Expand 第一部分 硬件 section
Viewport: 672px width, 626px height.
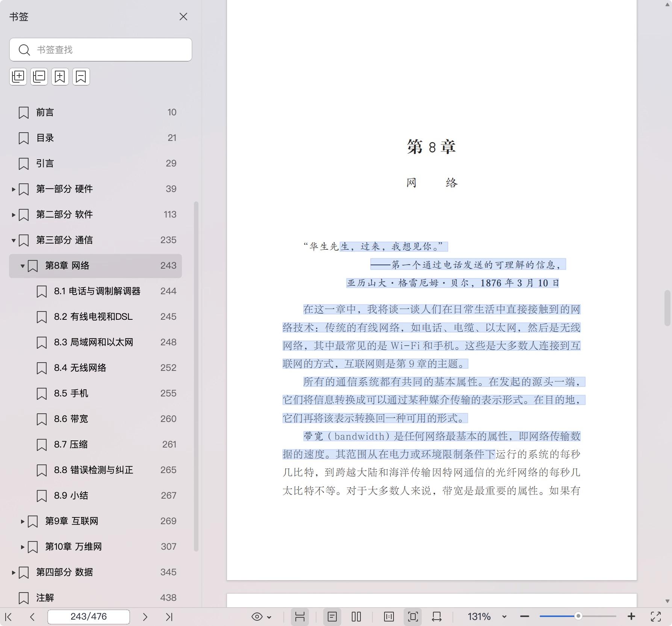13,189
